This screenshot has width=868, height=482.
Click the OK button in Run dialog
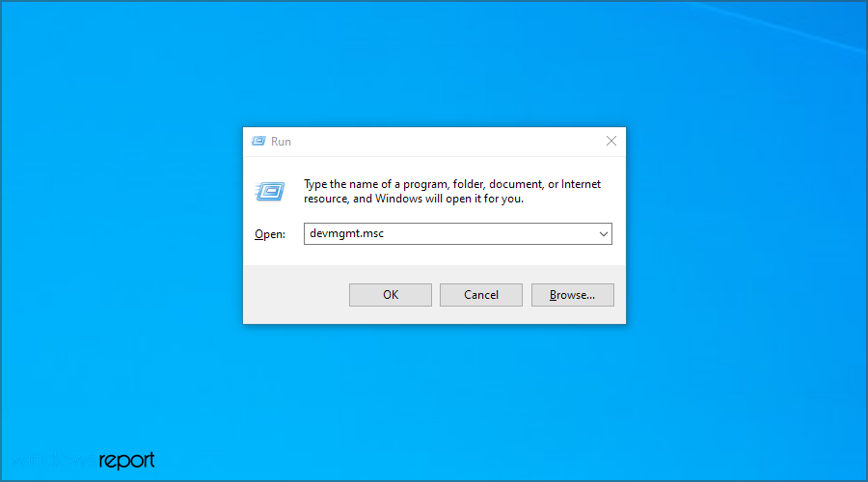pos(391,295)
